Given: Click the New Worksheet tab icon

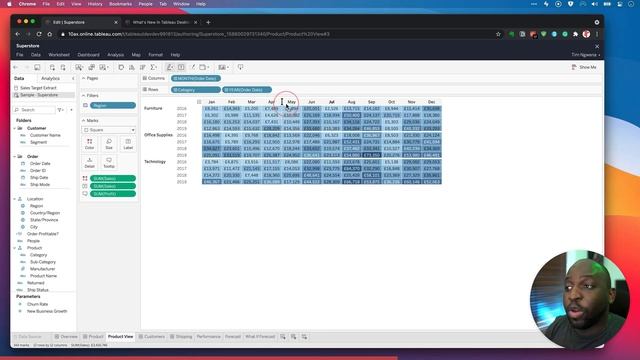Looking at the screenshot, I should (283, 337).
